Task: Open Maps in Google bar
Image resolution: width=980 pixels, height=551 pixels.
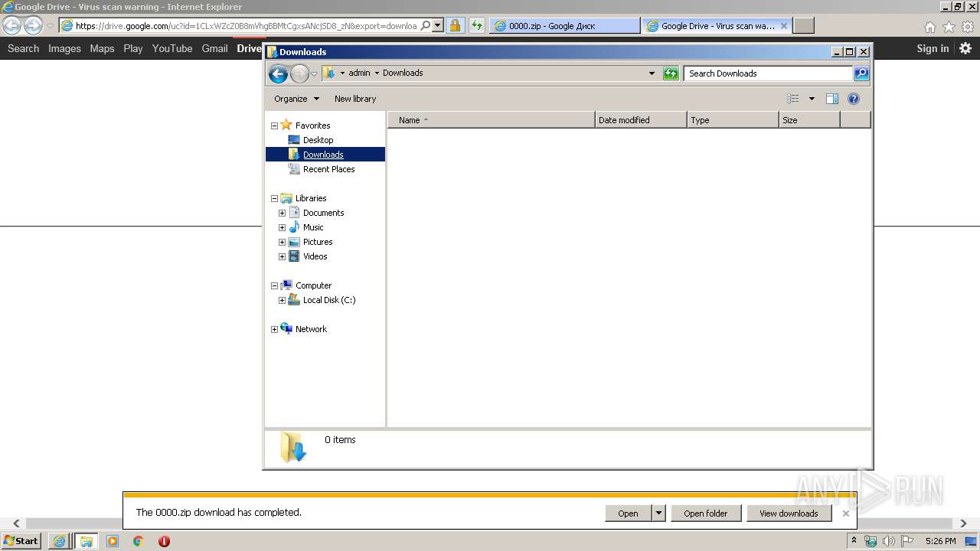Action: tap(102, 48)
